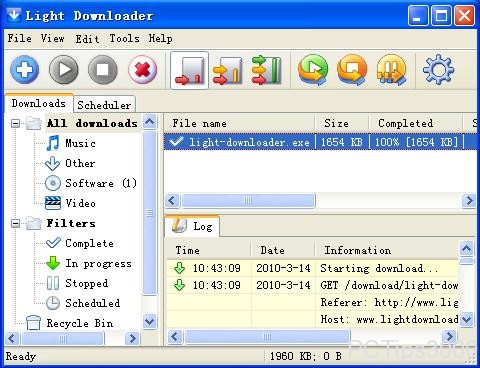The height and width of the screenshot is (368, 480).
Task: Click the Complete filter checkmark icon
Action: tap(53, 243)
